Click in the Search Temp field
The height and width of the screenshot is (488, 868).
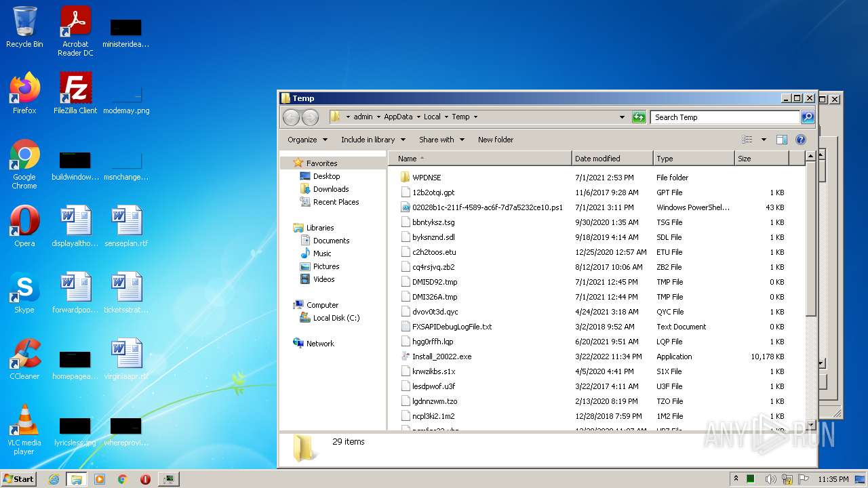click(x=725, y=117)
